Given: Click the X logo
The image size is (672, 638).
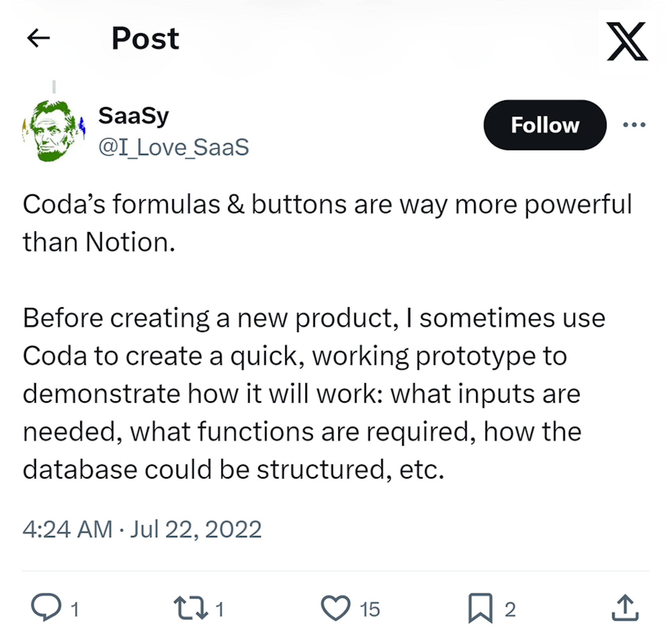Looking at the screenshot, I should pyautogui.click(x=627, y=41).
